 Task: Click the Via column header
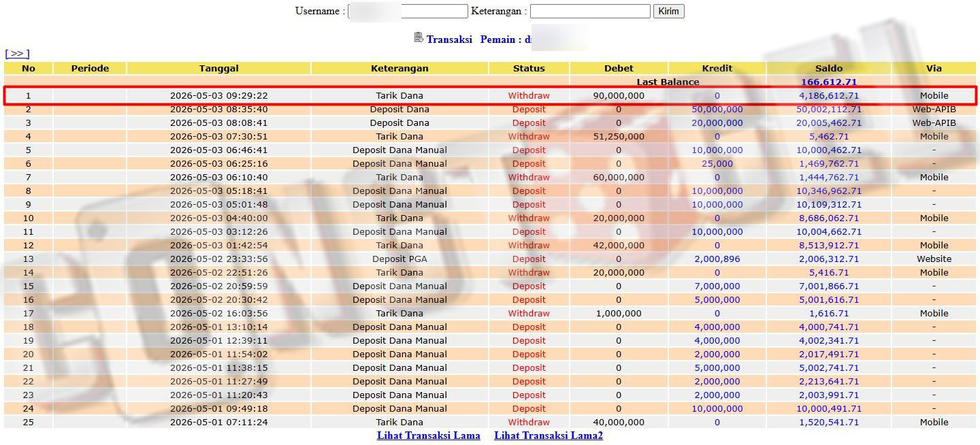934,68
